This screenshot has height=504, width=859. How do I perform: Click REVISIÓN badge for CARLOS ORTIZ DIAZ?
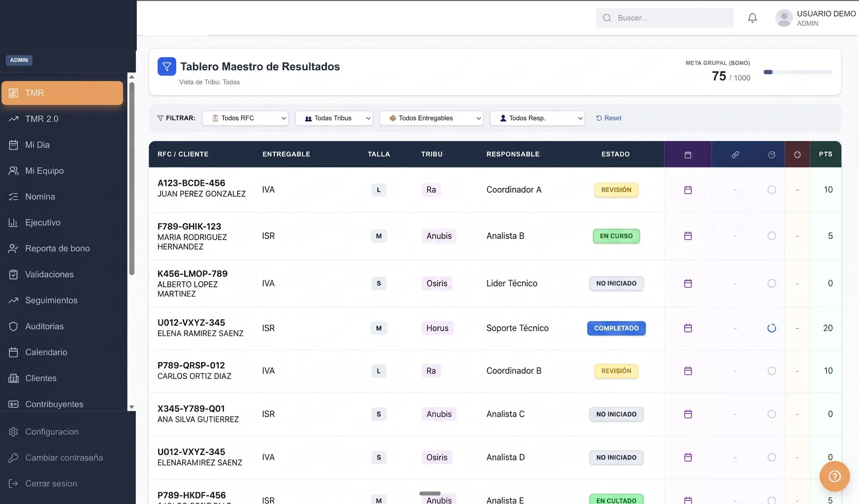(616, 371)
